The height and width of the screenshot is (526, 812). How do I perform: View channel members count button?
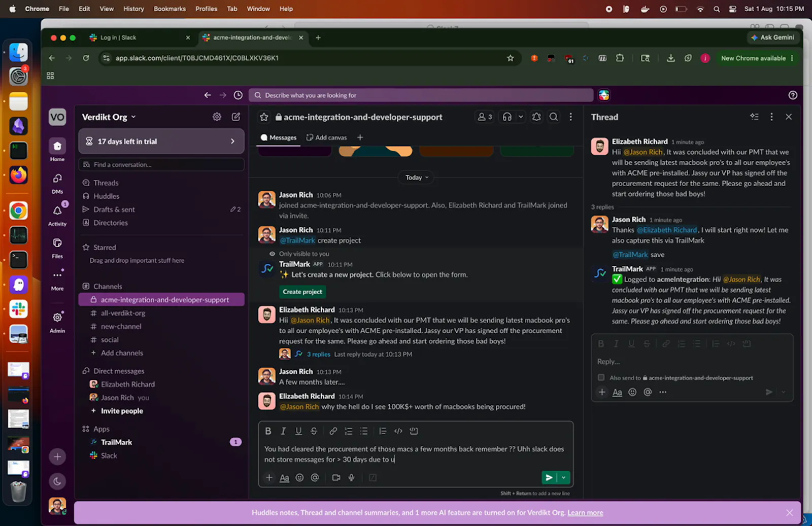485,117
